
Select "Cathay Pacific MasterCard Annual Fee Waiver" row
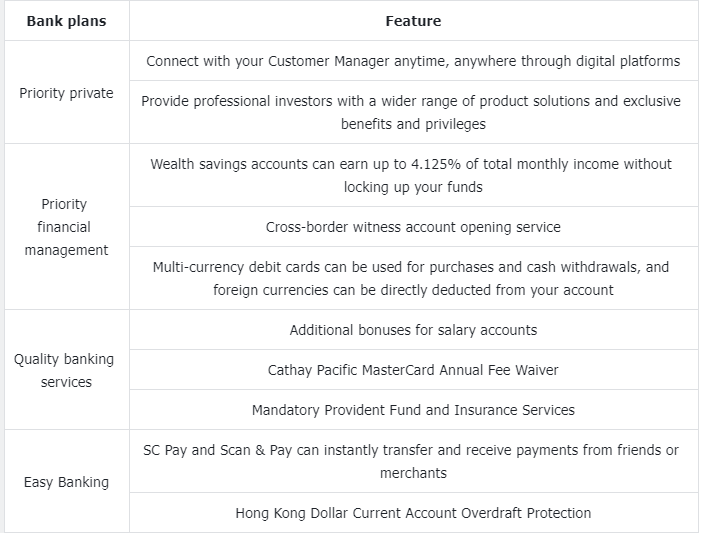tap(413, 370)
